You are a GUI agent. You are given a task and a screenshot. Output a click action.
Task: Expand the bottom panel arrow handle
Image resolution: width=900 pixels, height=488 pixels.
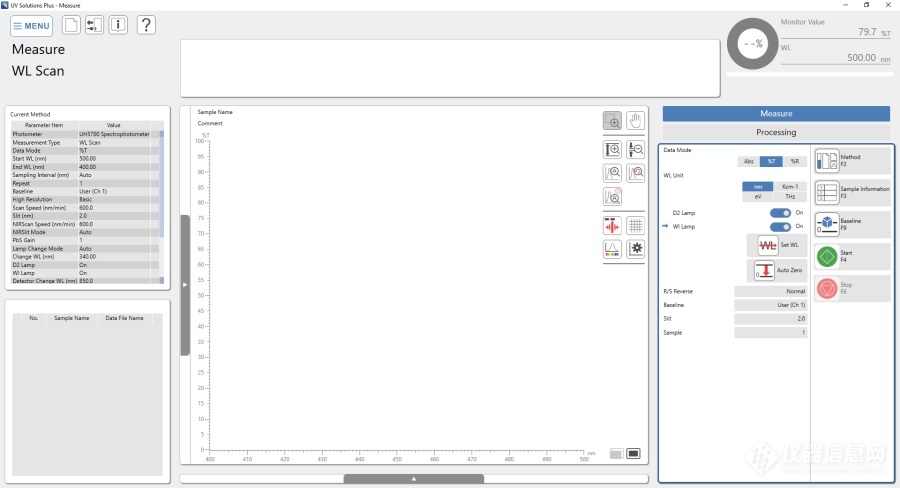pyautogui.click(x=414, y=479)
